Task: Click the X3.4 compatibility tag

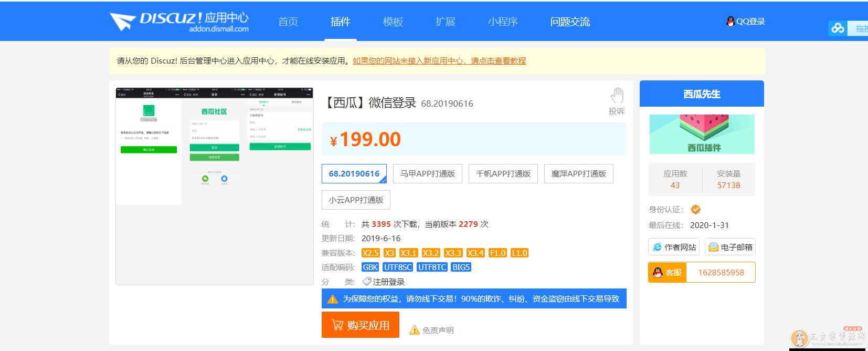Action: click(475, 253)
